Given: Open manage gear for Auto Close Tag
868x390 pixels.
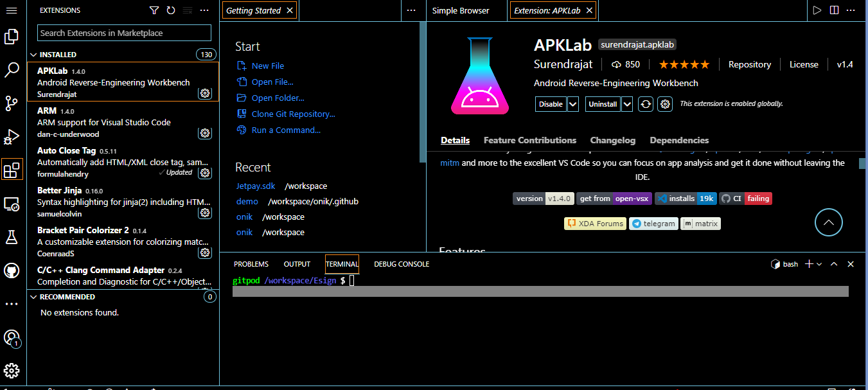Looking at the screenshot, I should coord(205,173).
